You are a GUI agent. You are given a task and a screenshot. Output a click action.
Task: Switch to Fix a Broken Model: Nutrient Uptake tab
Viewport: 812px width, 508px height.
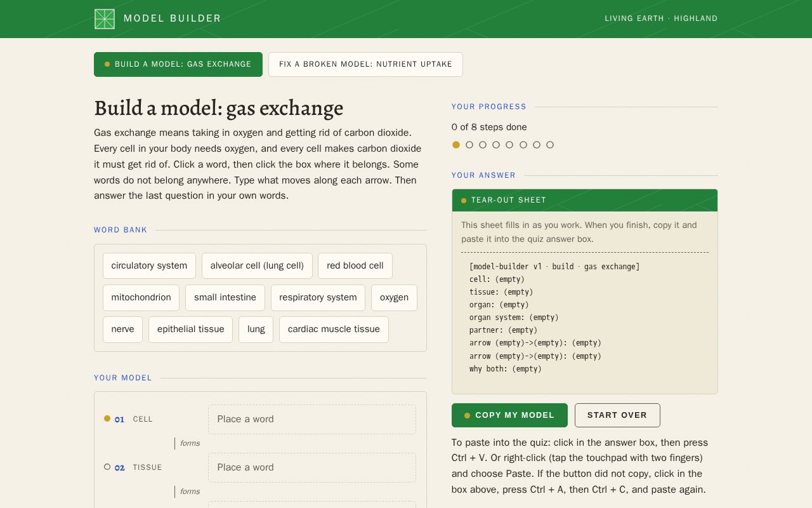pos(365,64)
